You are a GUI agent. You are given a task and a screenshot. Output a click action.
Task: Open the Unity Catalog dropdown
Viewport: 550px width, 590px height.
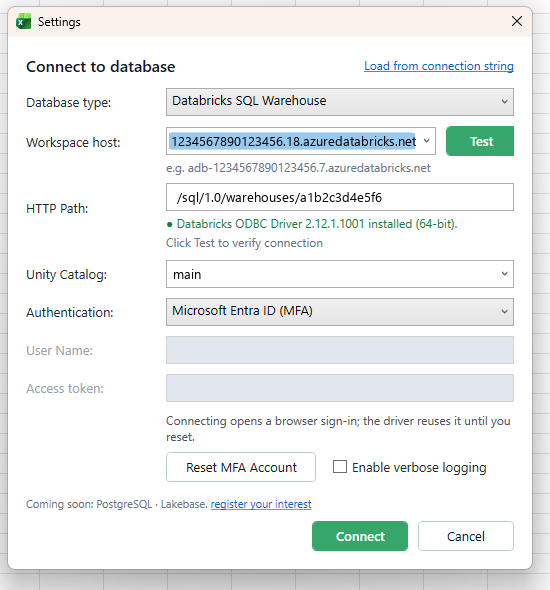click(340, 274)
